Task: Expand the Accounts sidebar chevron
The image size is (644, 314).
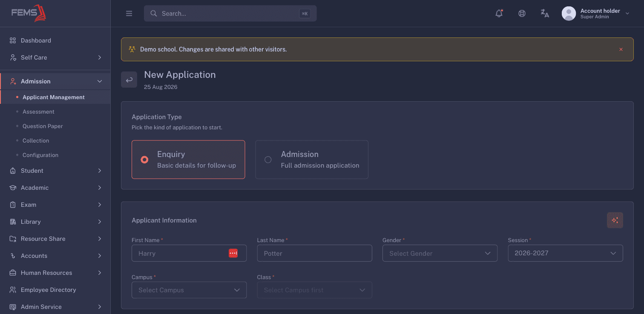Action: click(x=100, y=256)
